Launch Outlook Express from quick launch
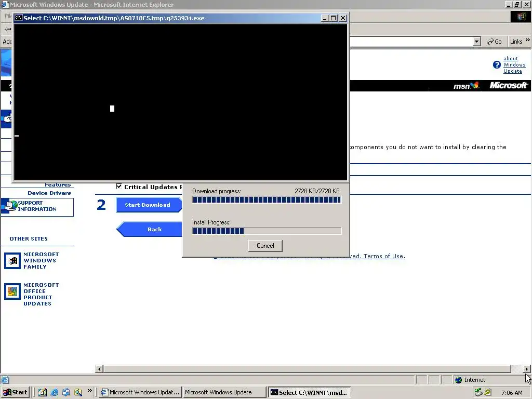 [x=66, y=392]
